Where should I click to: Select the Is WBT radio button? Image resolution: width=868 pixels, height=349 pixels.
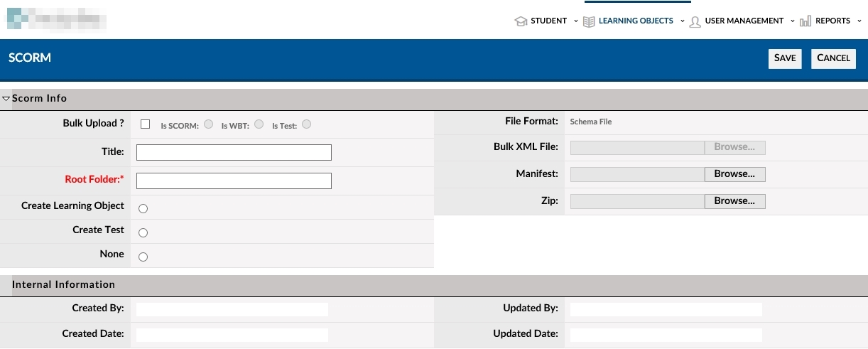pos(259,124)
